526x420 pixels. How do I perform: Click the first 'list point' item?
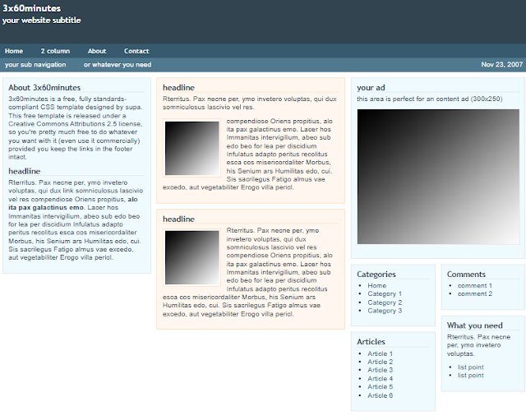[471, 367]
